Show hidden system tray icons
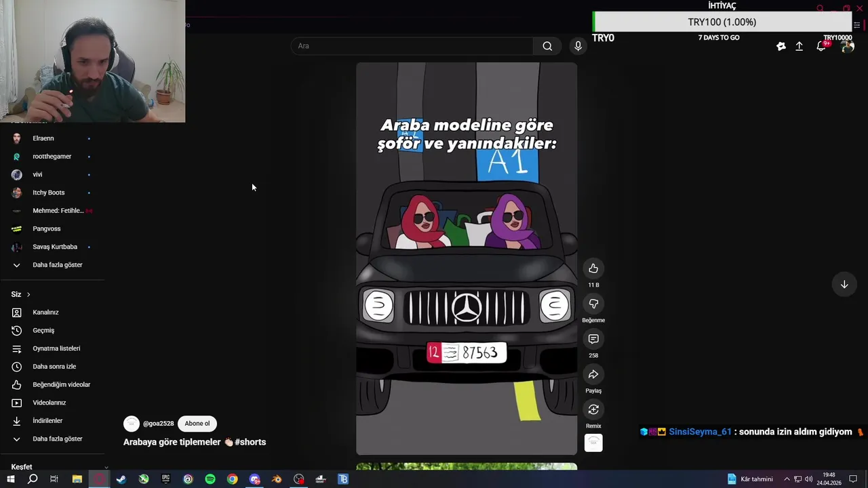Viewport: 868px width, 488px height. (787, 479)
